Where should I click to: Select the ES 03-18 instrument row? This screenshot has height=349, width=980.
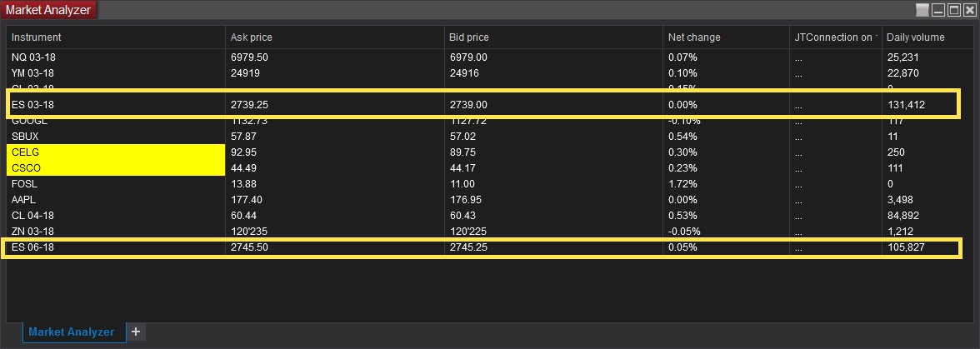pyautogui.click(x=482, y=105)
